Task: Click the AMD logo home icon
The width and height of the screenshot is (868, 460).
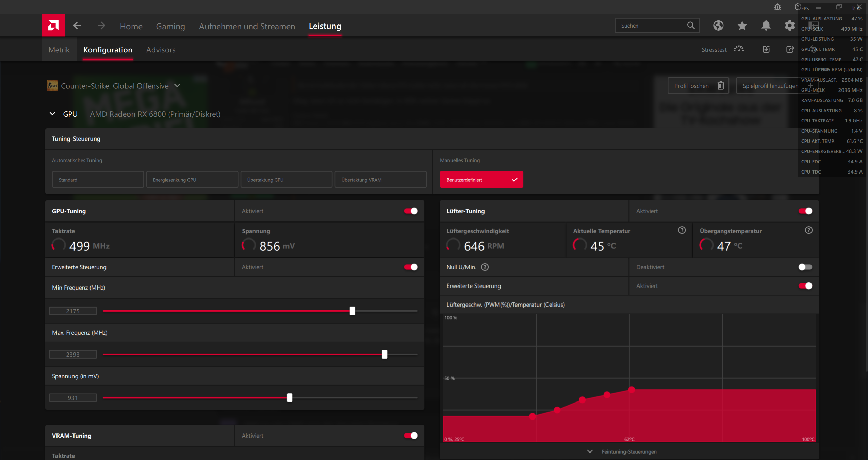Action: 53,25
